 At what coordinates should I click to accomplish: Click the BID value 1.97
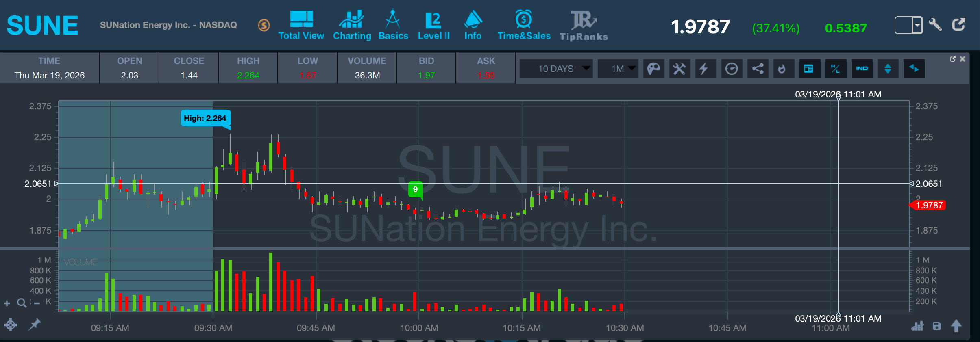427,76
